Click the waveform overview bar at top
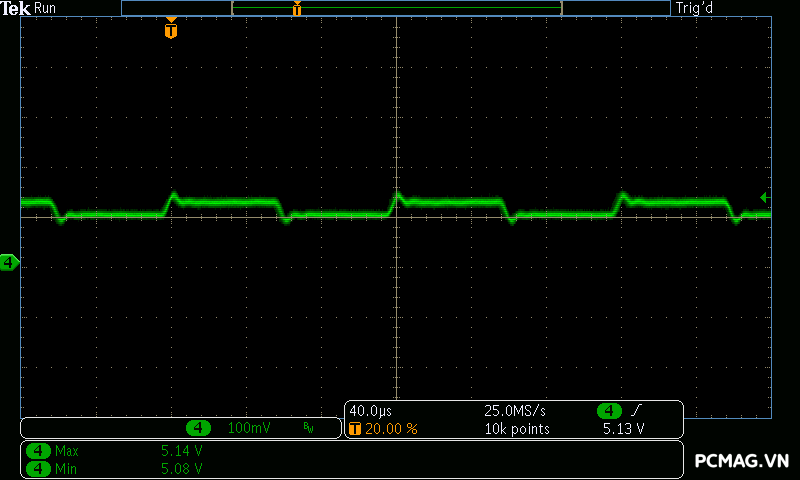Screen dimensions: 800x480 (396, 8)
